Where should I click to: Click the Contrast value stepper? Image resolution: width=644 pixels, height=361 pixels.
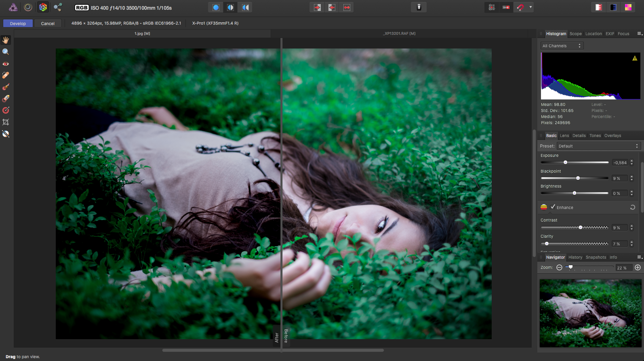point(632,228)
